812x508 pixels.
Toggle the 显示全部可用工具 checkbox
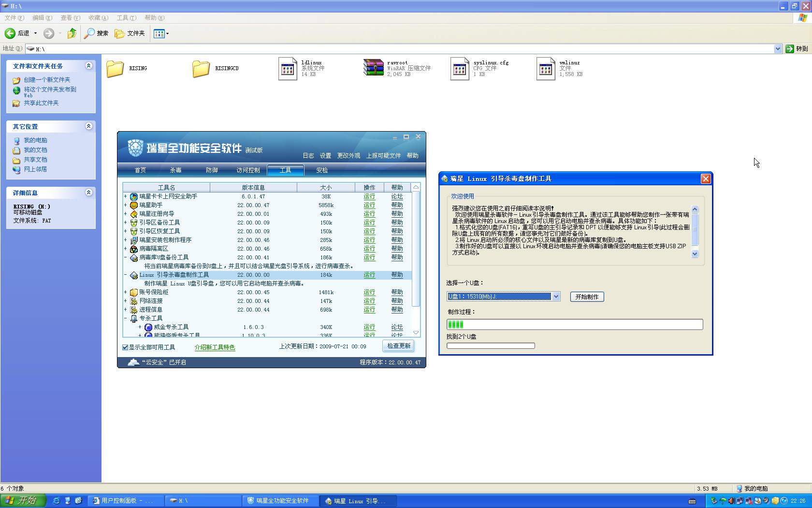125,347
